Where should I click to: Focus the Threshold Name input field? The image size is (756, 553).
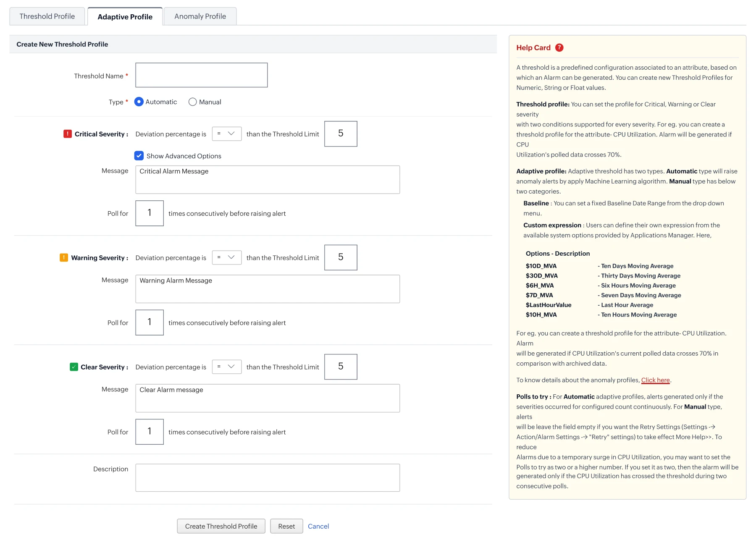tap(202, 75)
